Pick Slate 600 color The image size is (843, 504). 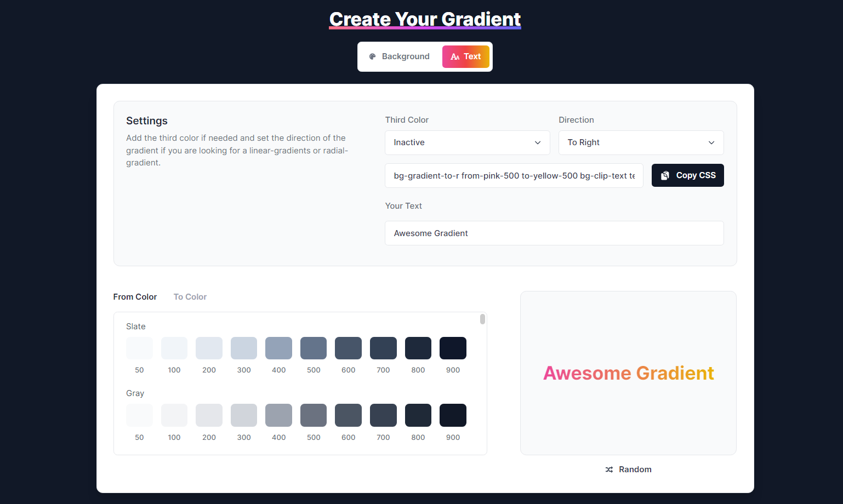(348, 348)
